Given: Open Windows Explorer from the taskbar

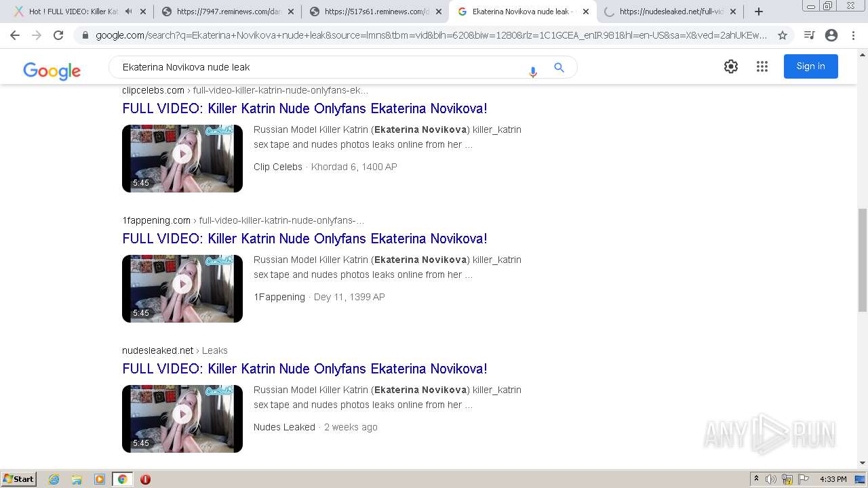Looking at the screenshot, I should (x=77, y=479).
